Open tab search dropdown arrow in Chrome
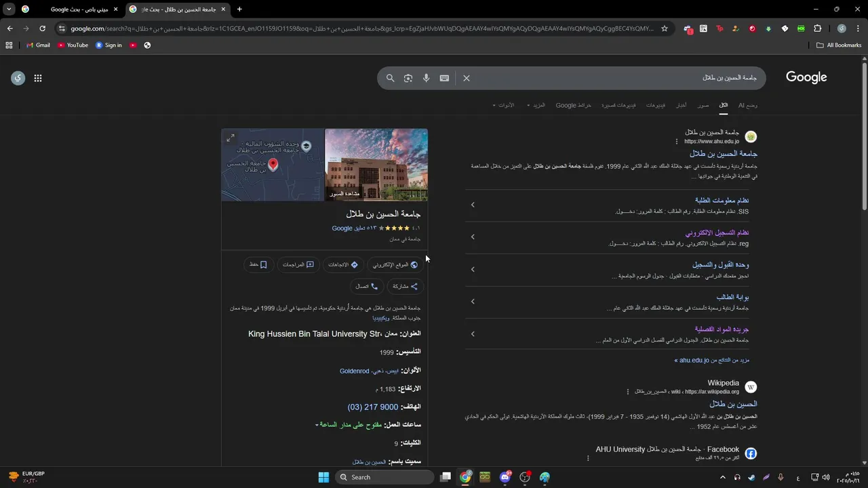This screenshot has width=868, height=488. [x=9, y=9]
